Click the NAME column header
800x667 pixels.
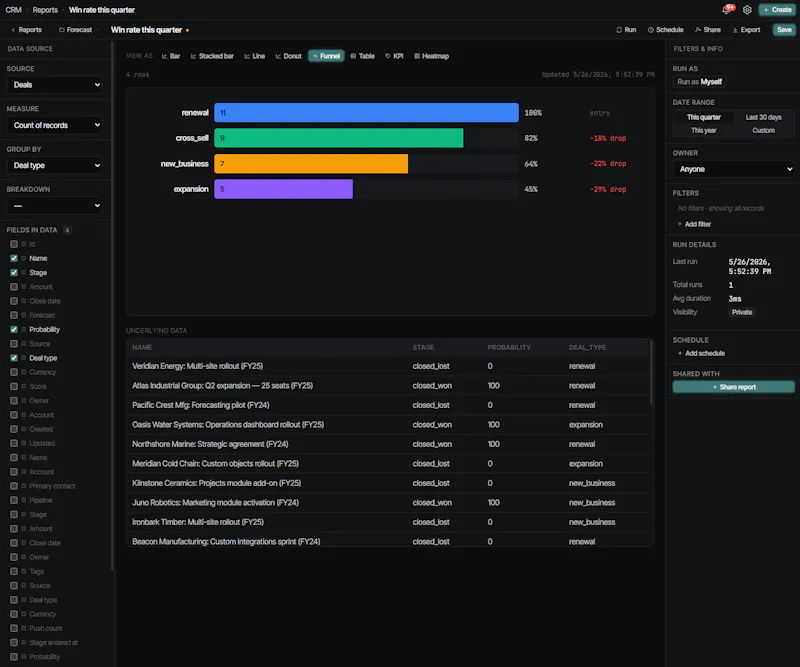click(142, 348)
